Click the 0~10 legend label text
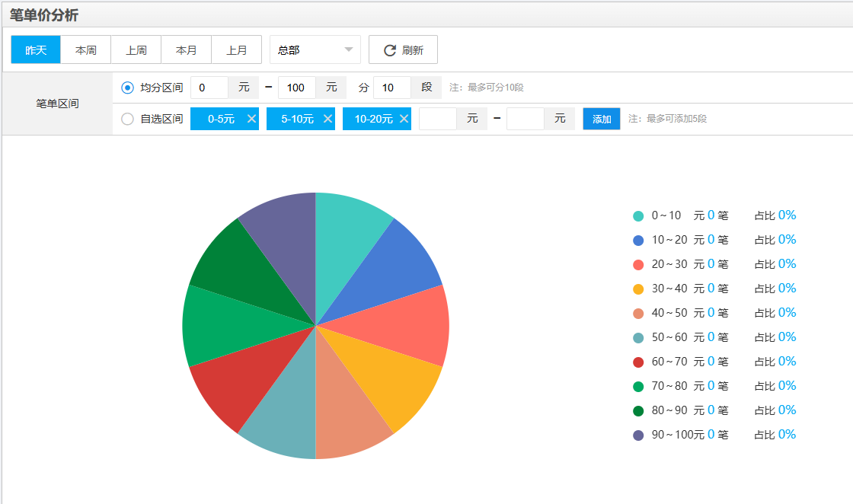The image size is (853, 504). (x=666, y=215)
